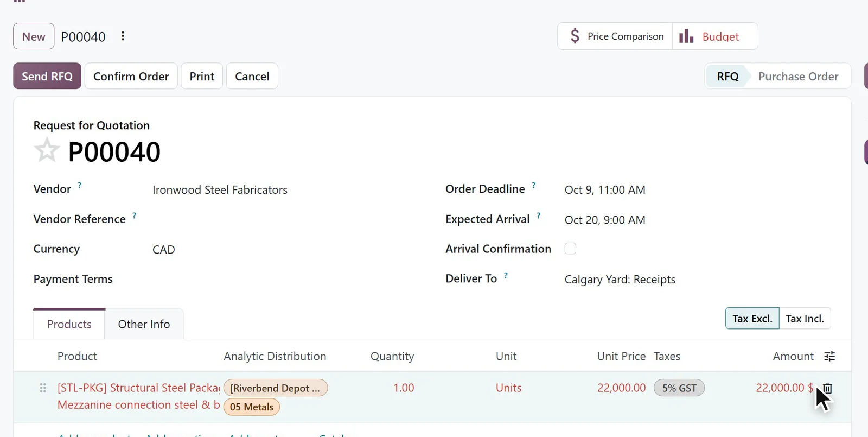
Task: Sort lines by the Unit Price header
Action: pos(621,356)
